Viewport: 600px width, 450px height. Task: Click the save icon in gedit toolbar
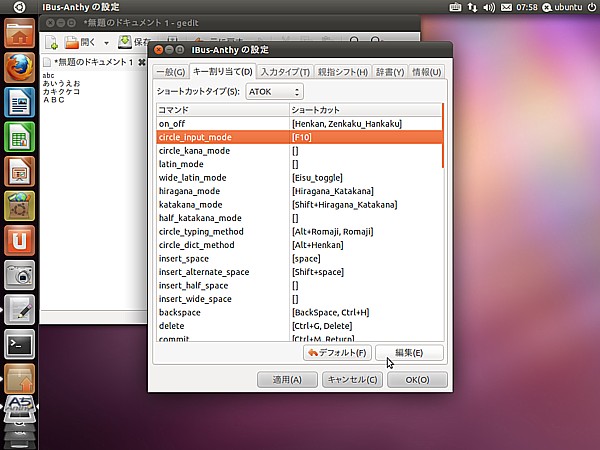click(125, 42)
